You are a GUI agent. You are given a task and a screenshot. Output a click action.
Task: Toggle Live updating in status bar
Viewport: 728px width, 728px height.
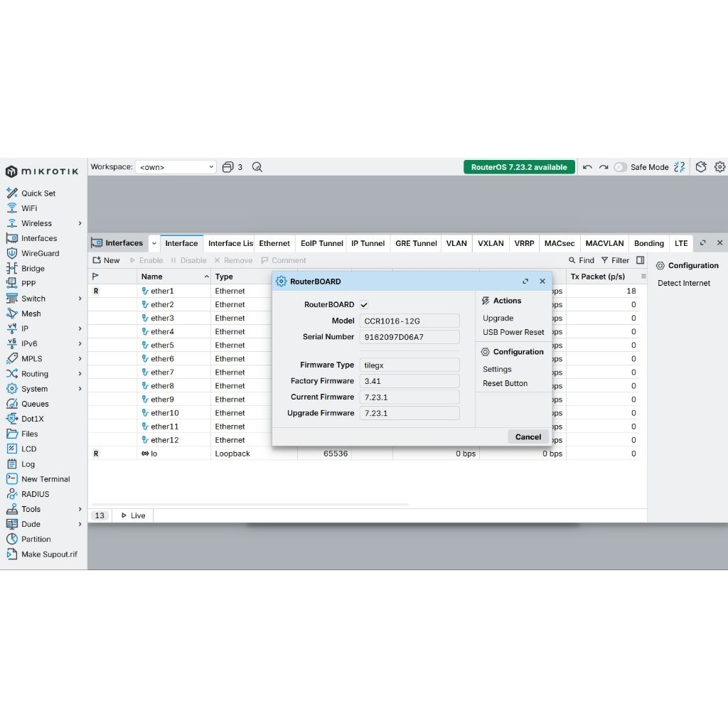[133, 516]
